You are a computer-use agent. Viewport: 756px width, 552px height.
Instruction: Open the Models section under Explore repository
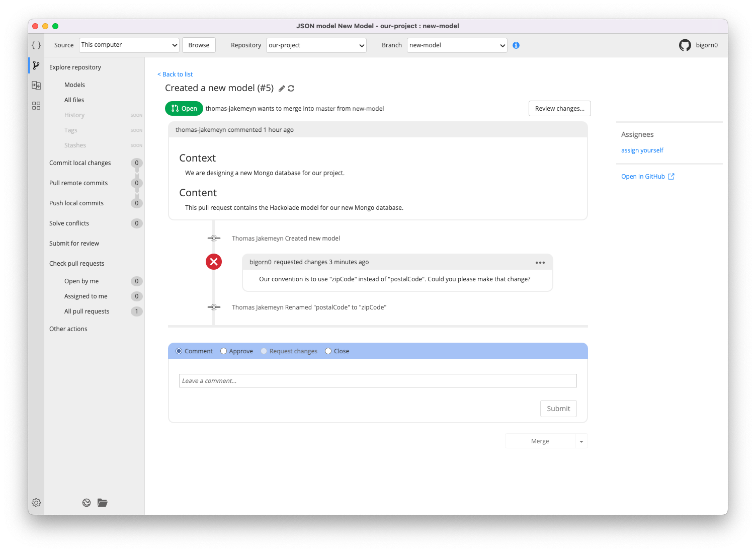coord(74,85)
